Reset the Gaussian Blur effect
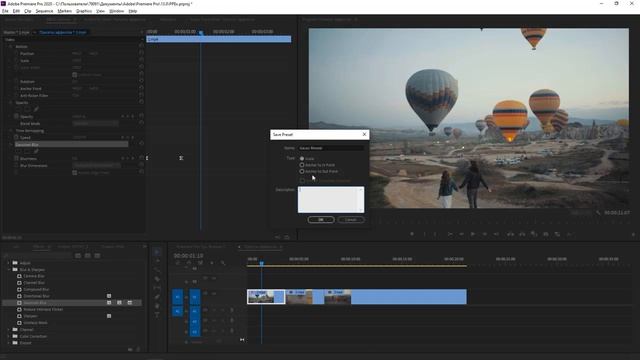This screenshot has width=640, height=360. pyautogui.click(x=141, y=144)
